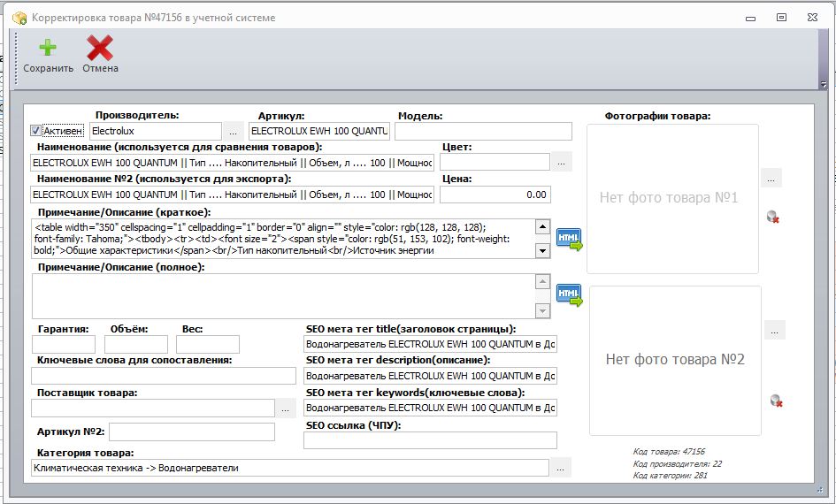Click the Объём input field
Viewport: 836px width, 504px height.
tap(136, 344)
